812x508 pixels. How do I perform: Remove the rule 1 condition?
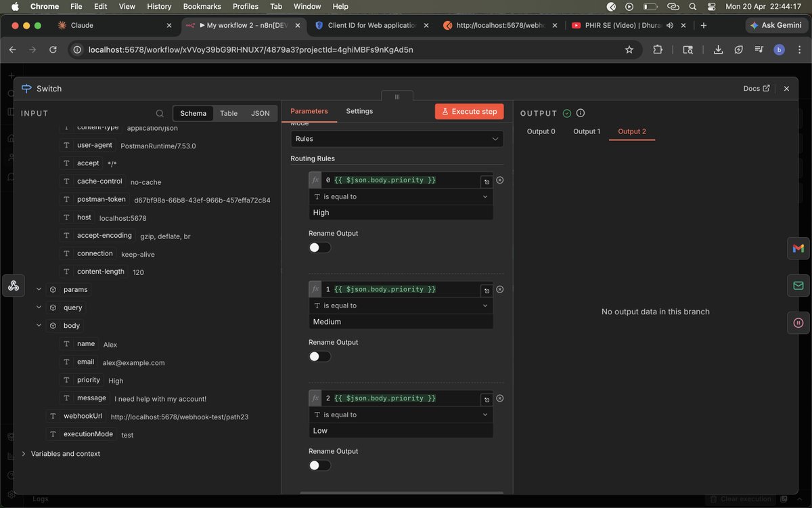(x=500, y=289)
